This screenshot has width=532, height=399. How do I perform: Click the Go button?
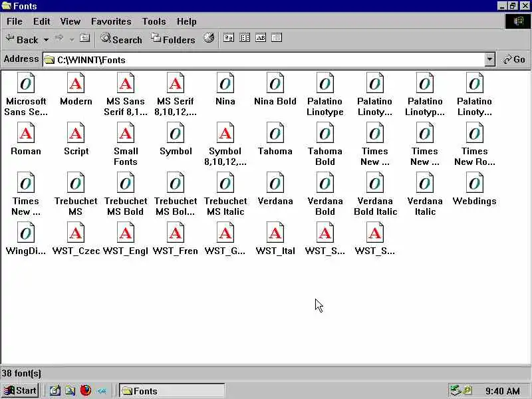515,60
